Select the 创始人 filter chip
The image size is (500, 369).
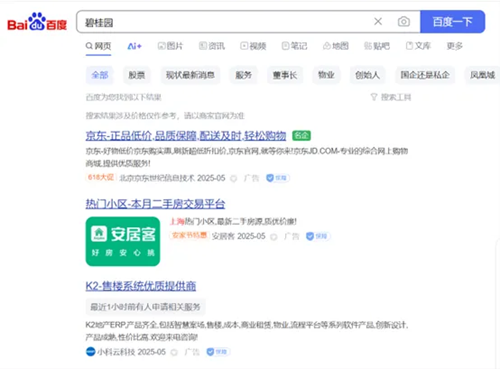coord(368,75)
